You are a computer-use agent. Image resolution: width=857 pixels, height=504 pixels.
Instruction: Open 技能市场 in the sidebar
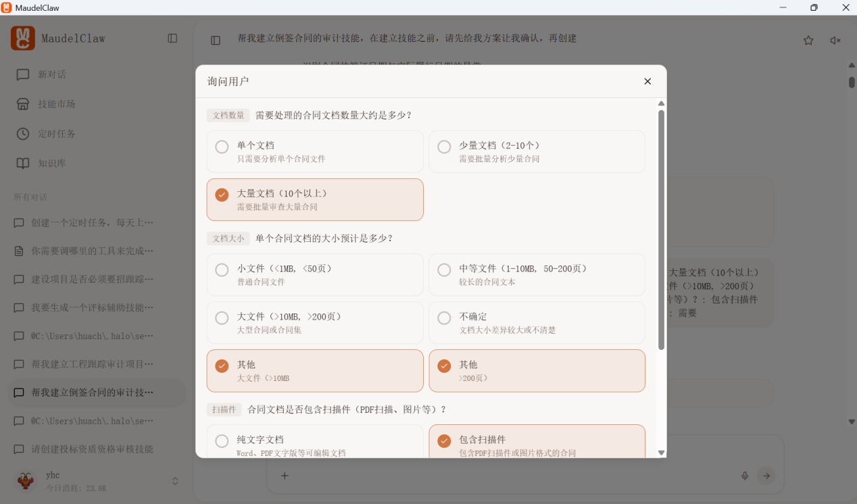[x=56, y=104]
